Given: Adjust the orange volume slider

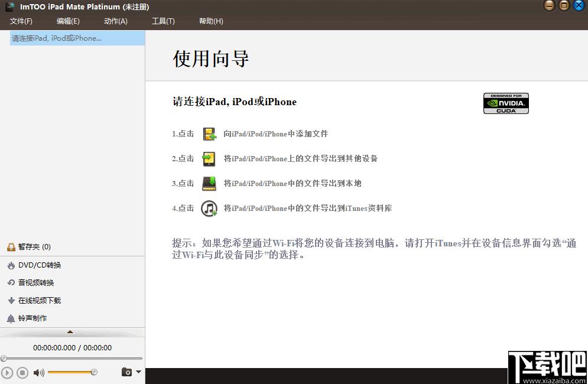Looking at the screenshot, I should 72,372.
